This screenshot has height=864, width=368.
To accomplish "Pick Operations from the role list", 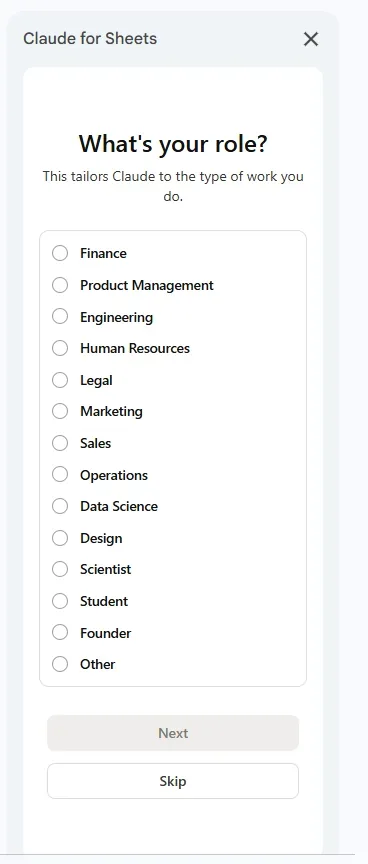I will [x=60, y=474].
